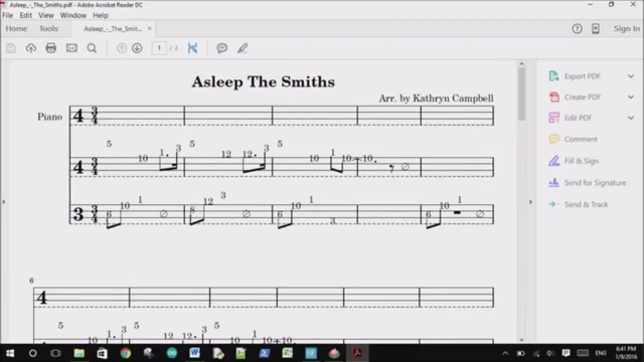644x362 pixels.
Task: Open the Export PDF tool
Action: 582,76
